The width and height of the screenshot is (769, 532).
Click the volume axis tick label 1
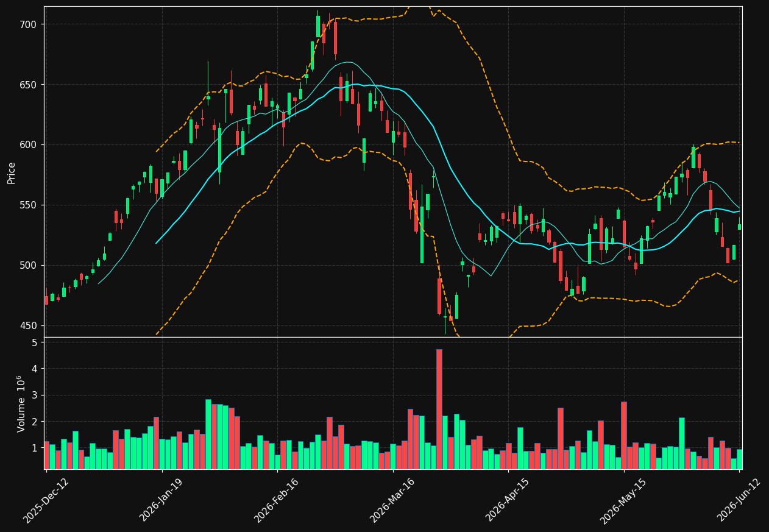pos(35,448)
